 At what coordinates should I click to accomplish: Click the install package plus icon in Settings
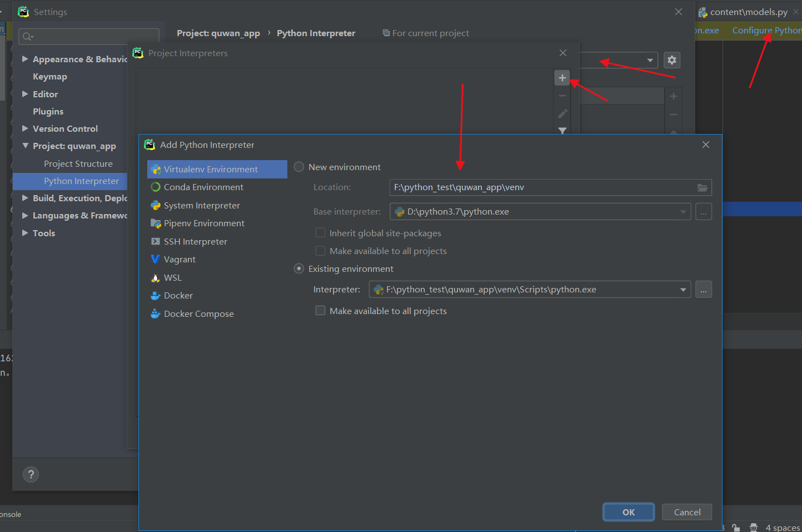coord(674,96)
